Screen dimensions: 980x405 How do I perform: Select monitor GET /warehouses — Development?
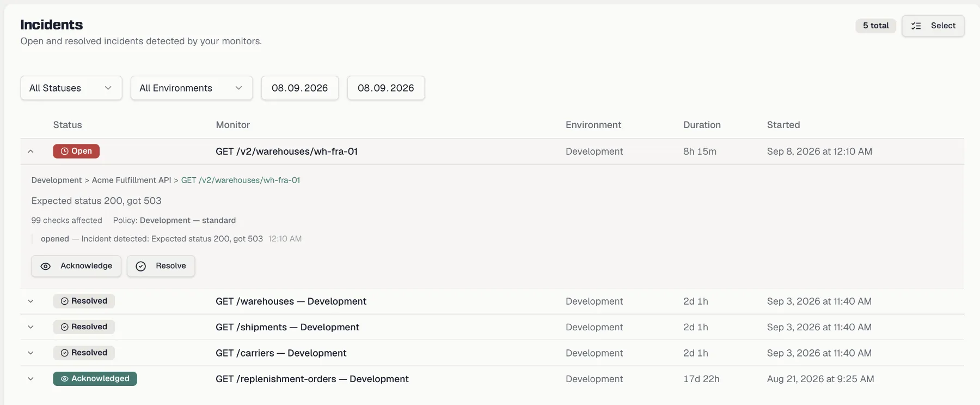(291, 301)
